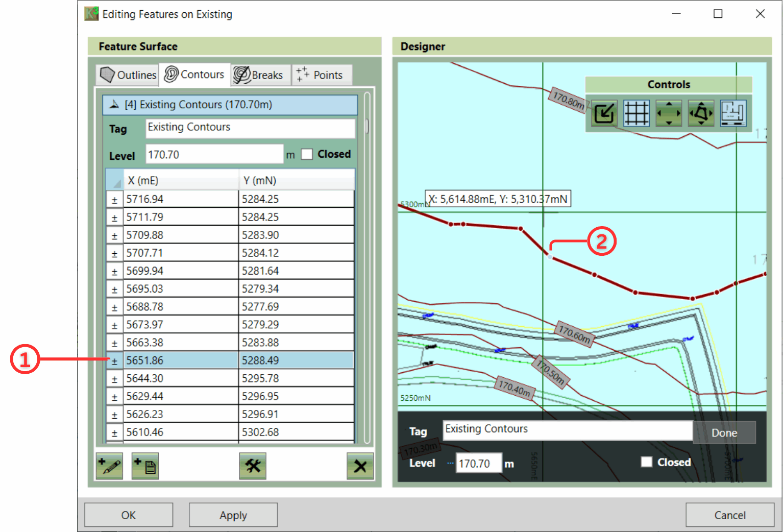784x532 pixels.
Task: Click the Level field showing 170.70 in Feature Surface
Action: click(x=214, y=154)
